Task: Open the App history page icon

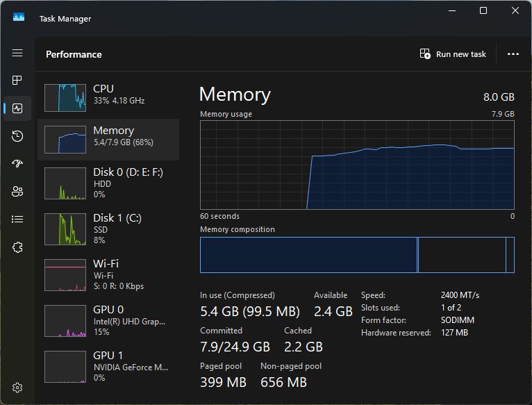Action: (x=17, y=135)
